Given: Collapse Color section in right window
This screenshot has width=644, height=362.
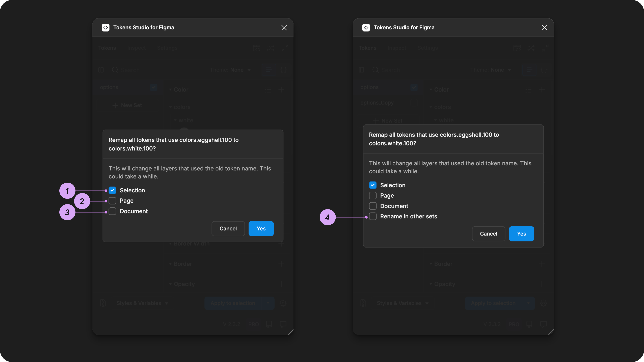Looking at the screenshot, I should [439, 90].
